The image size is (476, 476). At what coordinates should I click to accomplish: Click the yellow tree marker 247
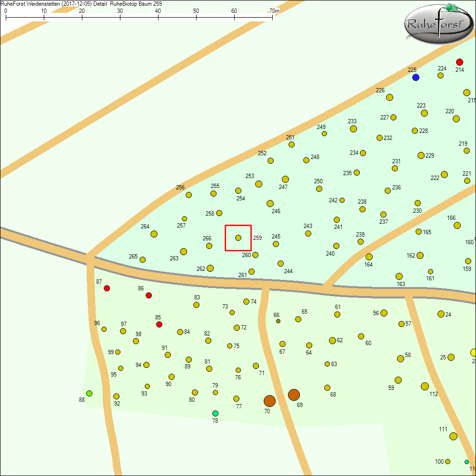[x=285, y=179]
